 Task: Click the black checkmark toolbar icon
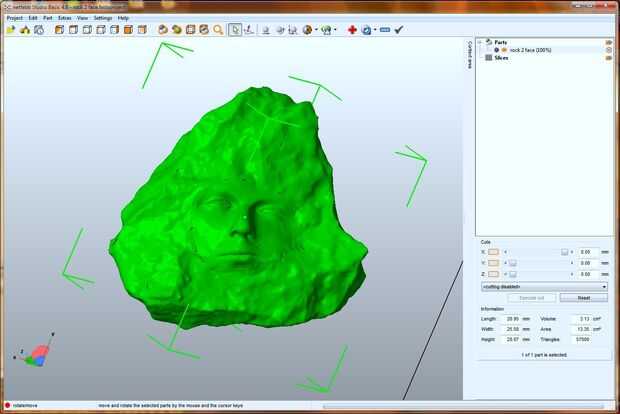click(x=399, y=30)
